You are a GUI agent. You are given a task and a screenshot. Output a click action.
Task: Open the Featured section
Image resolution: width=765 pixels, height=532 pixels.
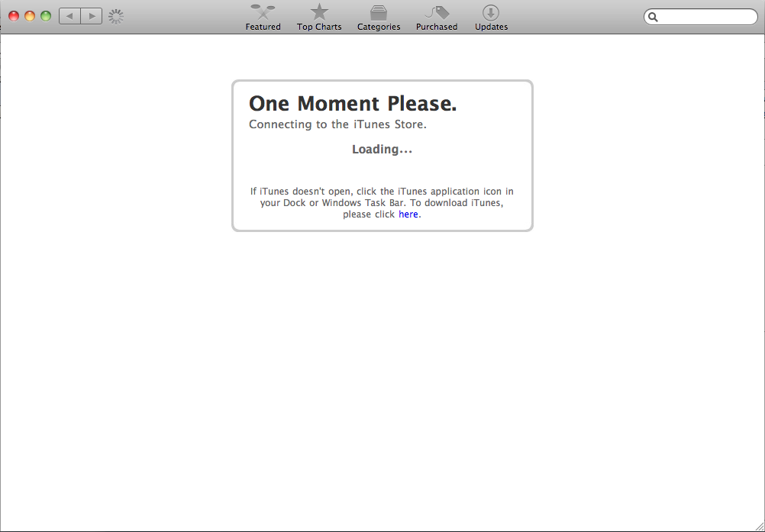pos(263,18)
